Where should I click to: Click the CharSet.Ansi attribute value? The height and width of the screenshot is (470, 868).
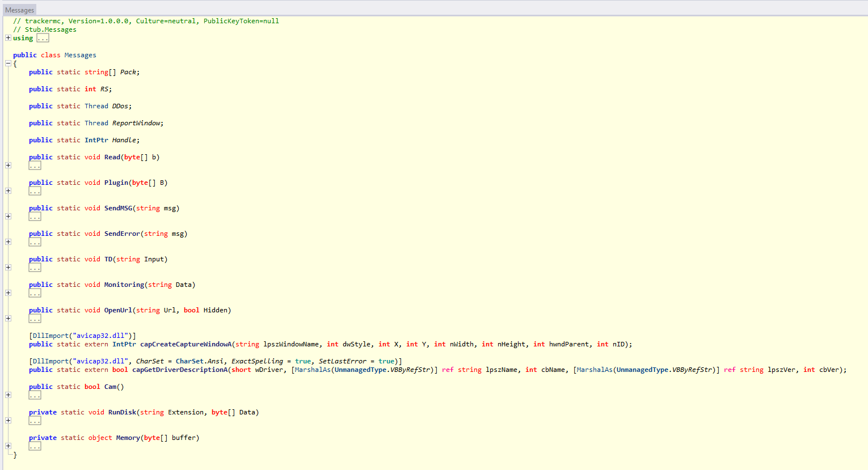point(200,361)
